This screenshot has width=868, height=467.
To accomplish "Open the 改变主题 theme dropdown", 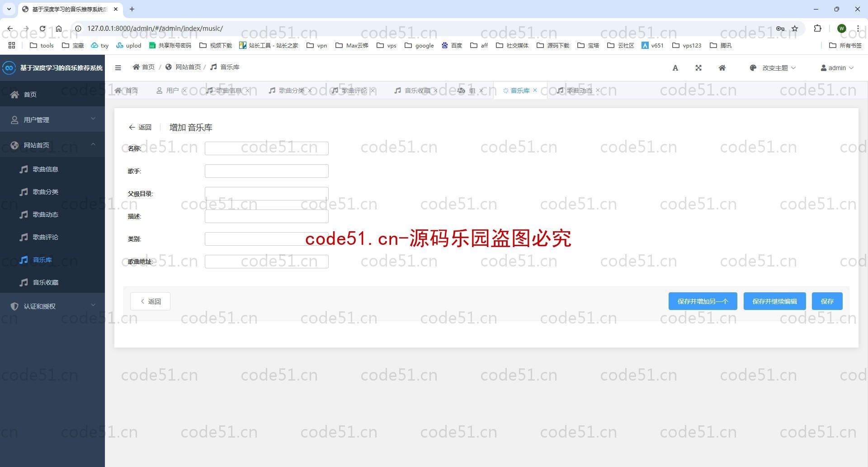I will (x=773, y=68).
